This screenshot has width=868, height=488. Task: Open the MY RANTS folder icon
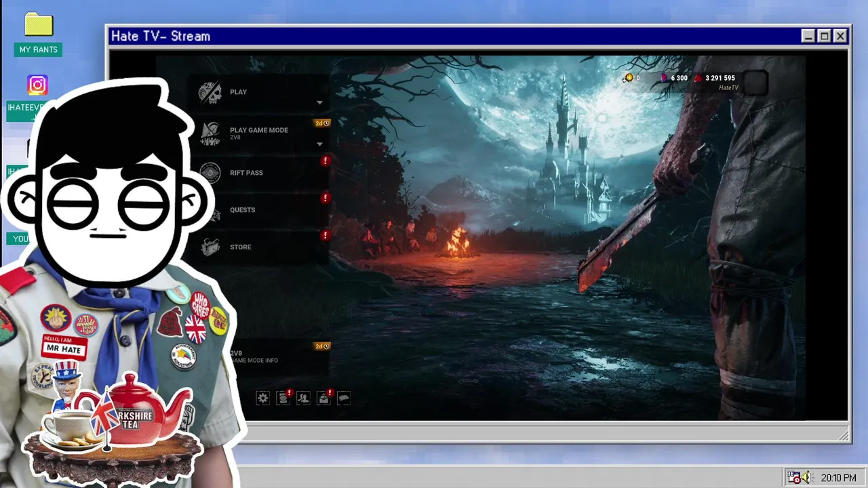click(x=39, y=25)
